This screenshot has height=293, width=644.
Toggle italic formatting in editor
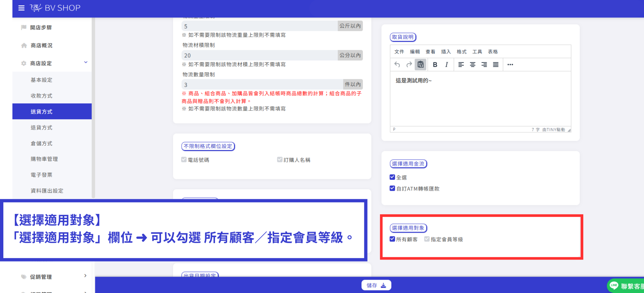click(x=446, y=65)
